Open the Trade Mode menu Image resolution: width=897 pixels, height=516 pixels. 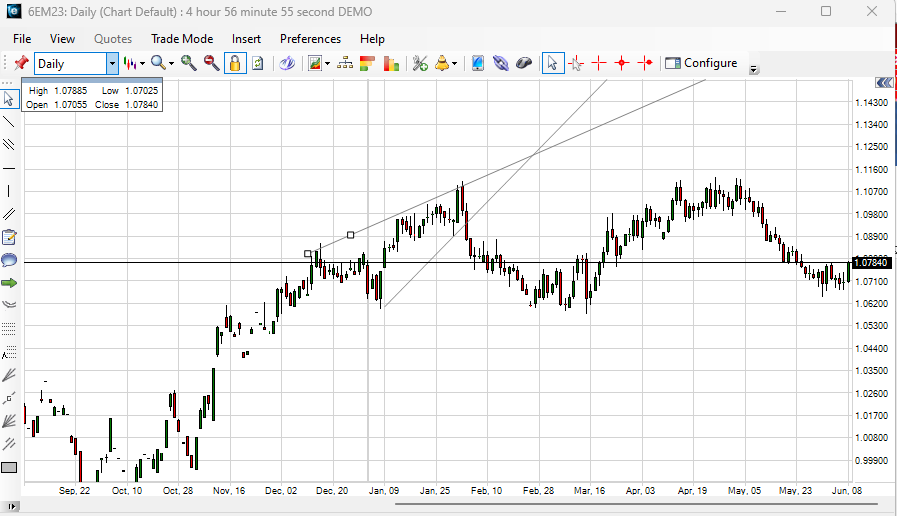(x=181, y=39)
